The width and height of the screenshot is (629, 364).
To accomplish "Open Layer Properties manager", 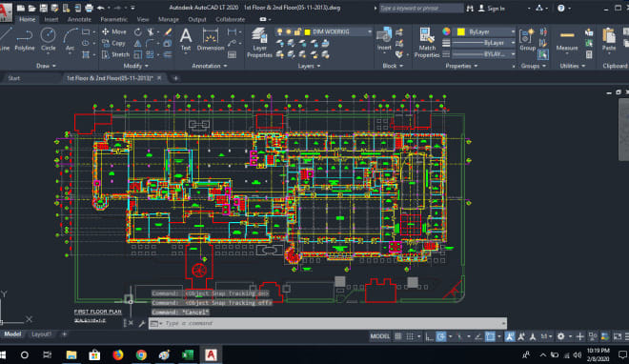I will point(259,43).
